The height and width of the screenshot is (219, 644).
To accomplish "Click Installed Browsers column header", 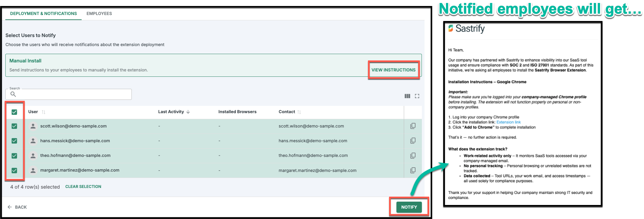I will 238,112.
